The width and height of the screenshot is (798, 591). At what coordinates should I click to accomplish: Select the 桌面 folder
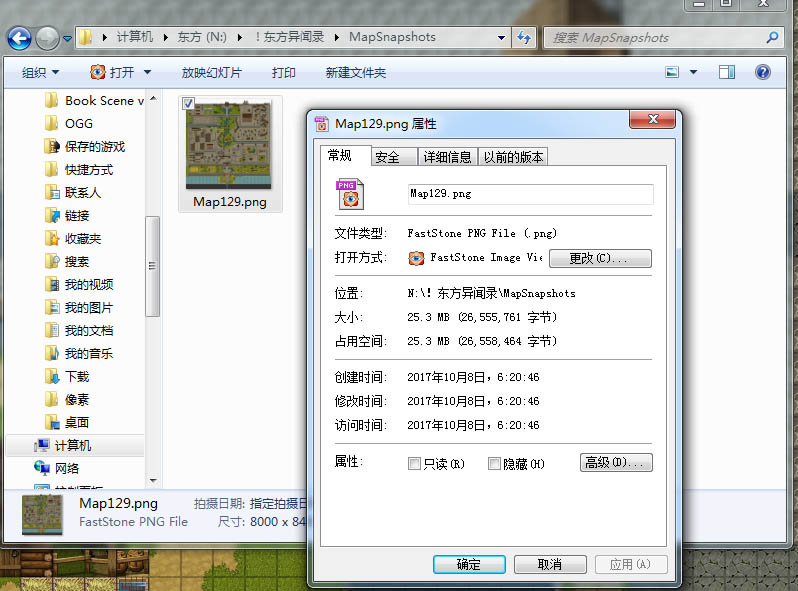(67, 422)
